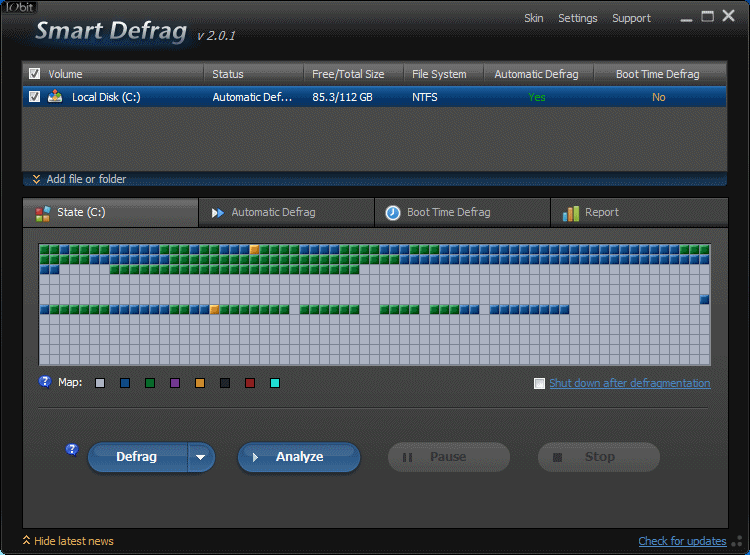The image size is (750, 555).
Task: Click the black map legend swatch
Action: (225, 383)
